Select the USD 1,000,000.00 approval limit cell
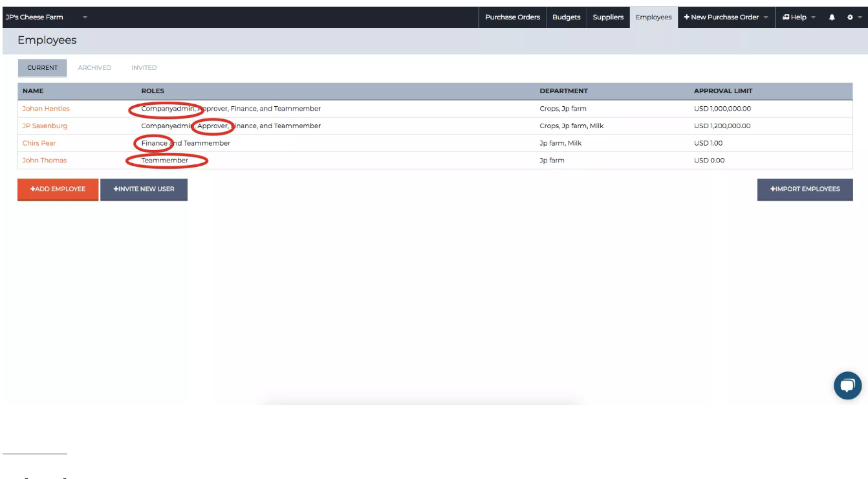Viewport: 868px width, 479px height. (722, 109)
